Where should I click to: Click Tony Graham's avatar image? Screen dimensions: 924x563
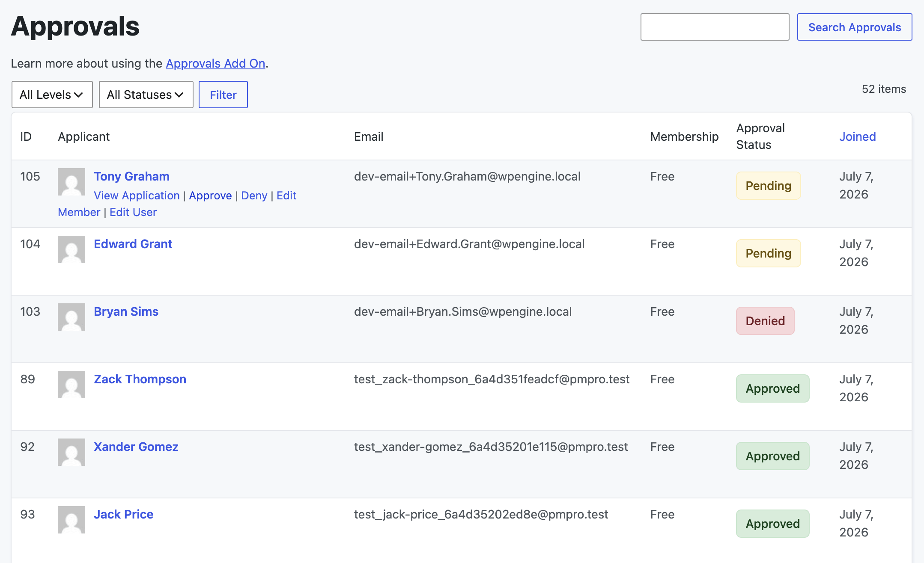pos(72,182)
